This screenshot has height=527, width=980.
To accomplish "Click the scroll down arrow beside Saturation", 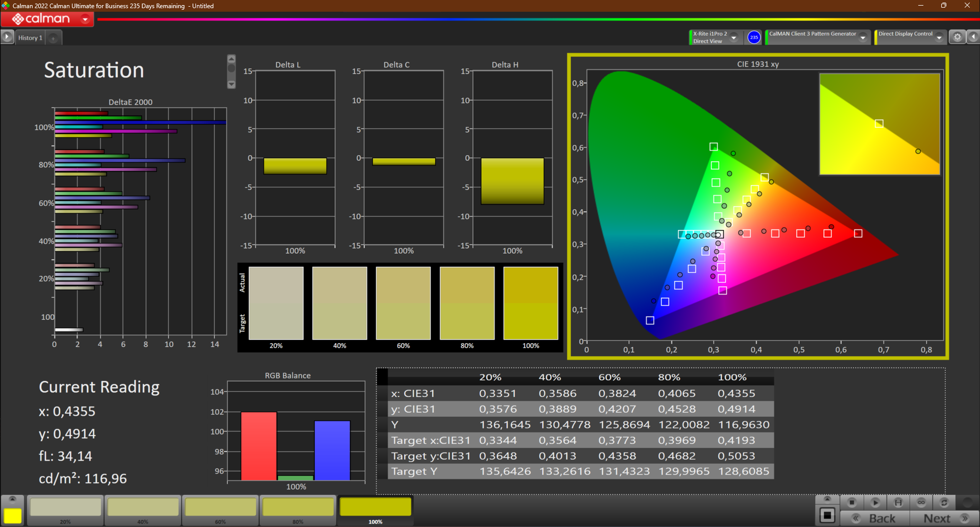I will [231, 84].
